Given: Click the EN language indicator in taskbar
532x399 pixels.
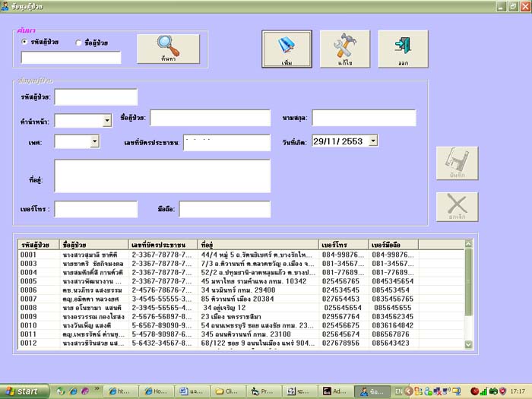Looking at the screenshot, I should 397,391.
